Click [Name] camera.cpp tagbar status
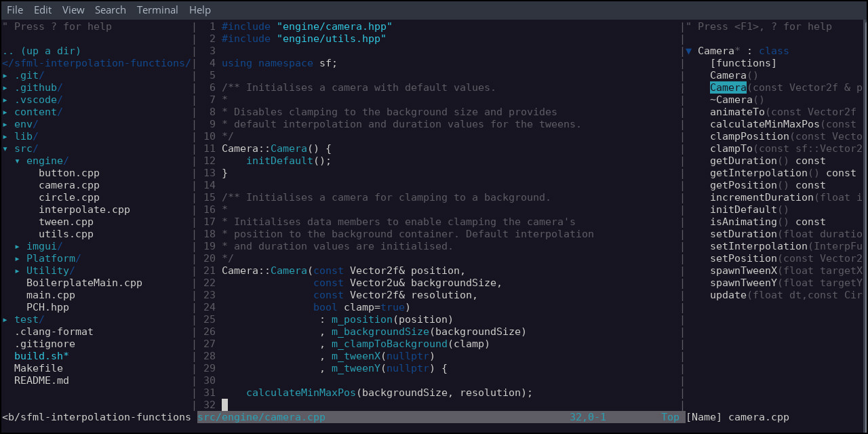Screen dimensions: 868x434 pyautogui.click(x=738, y=417)
